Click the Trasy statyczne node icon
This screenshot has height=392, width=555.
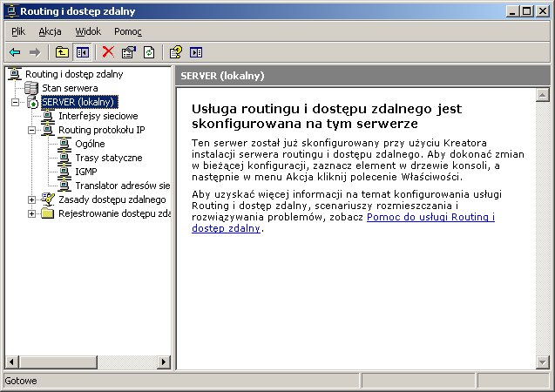tap(64, 158)
